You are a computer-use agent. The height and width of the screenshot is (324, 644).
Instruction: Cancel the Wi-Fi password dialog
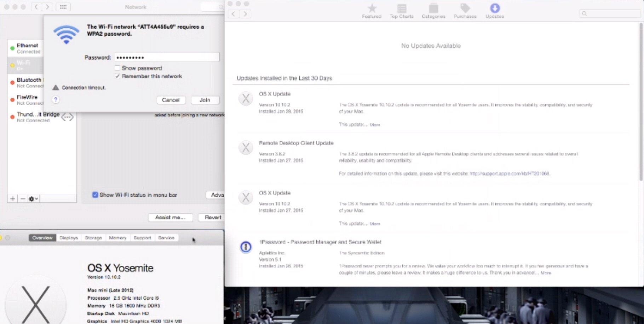click(x=171, y=100)
